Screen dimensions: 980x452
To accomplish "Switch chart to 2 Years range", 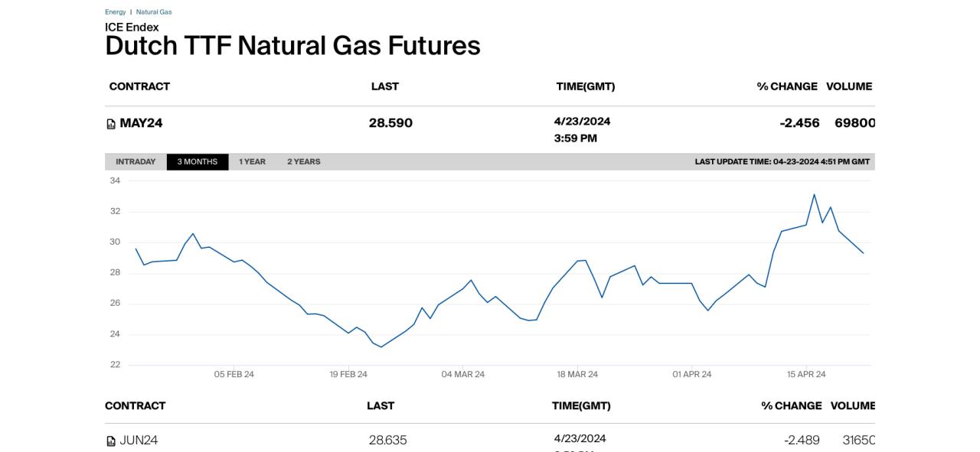I will pos(304,162).
